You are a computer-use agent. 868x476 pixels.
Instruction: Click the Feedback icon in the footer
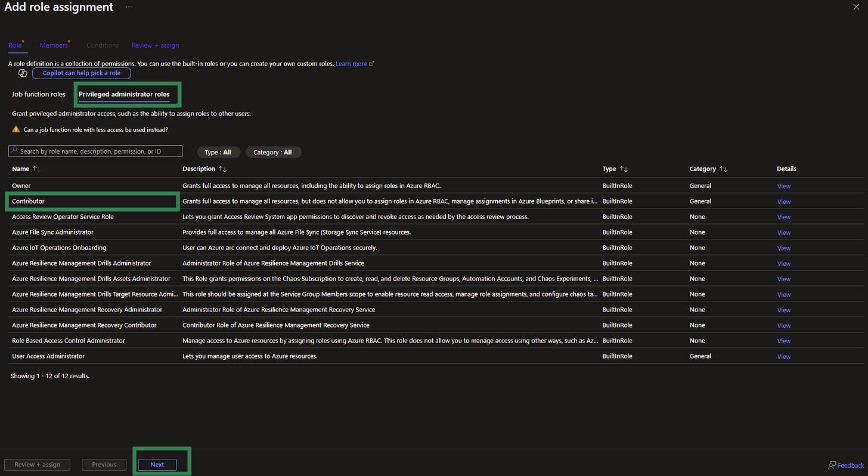(832, 465)
